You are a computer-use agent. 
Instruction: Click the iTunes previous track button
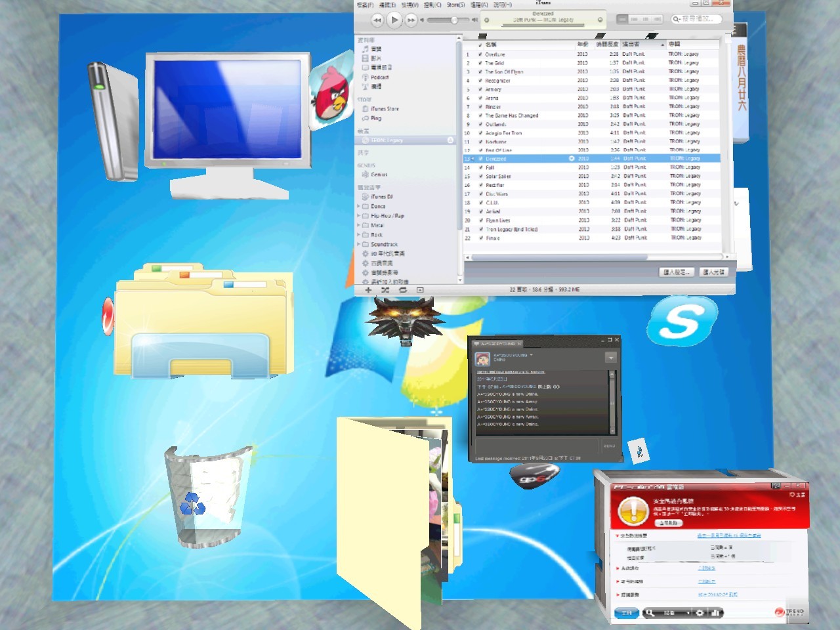click(x=377, y=20)
